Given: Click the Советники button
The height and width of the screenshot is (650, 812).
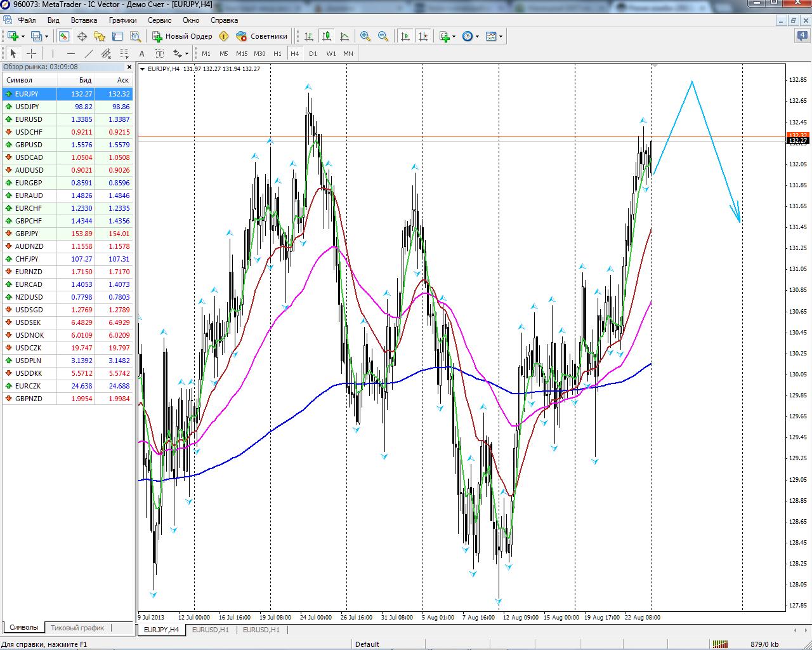Looking at the screenshot, I should (x=262, y=36).
